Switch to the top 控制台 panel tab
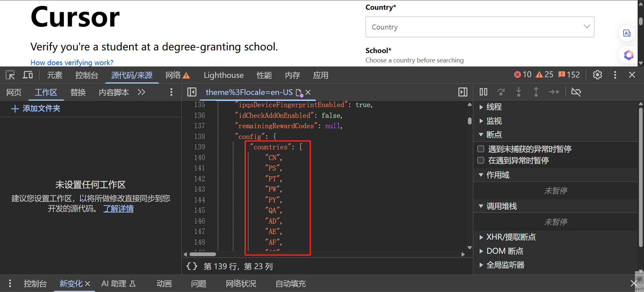644x292 pixels. [x=87, y=75]
